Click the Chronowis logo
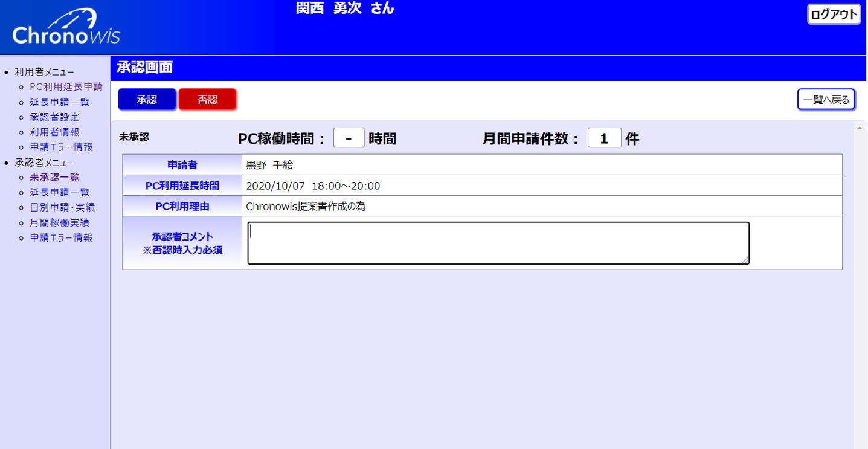 pyautogui.click(x=66, y=28)
